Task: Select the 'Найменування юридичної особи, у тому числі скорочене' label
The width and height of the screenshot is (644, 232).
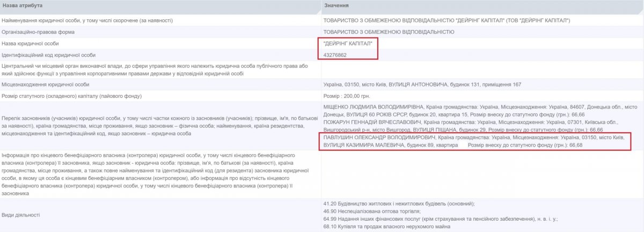Action: tap(87, 20)
